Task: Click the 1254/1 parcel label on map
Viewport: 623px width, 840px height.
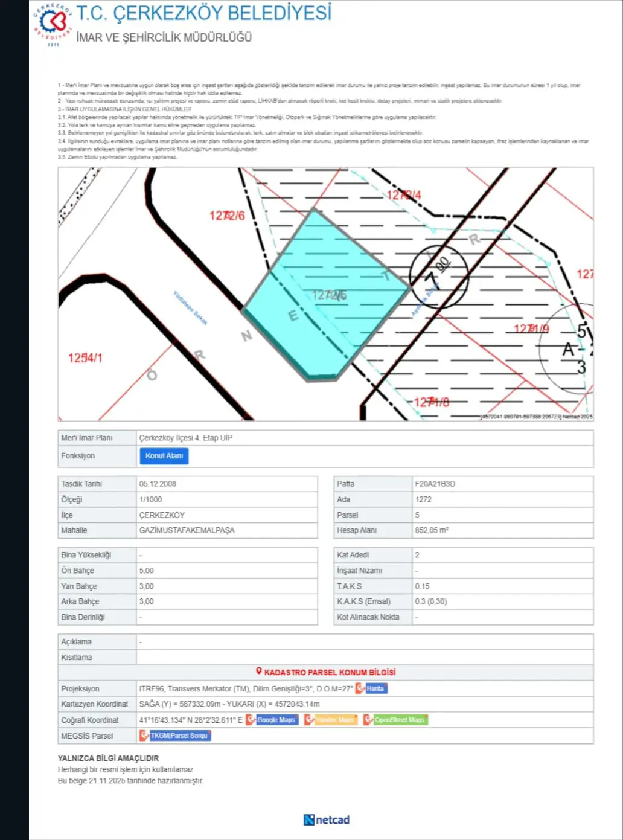Action: (85, 358)
